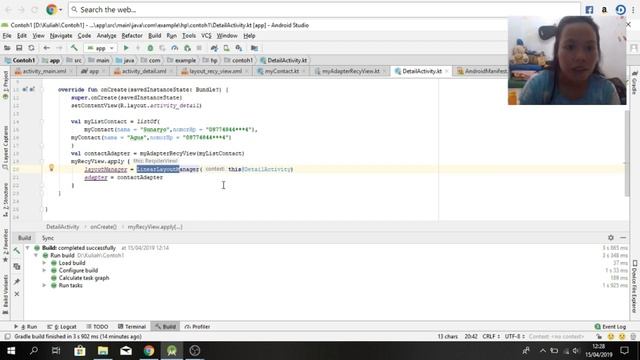Click the X icon in Build panel sidebar
Viewport: 640px width, 360px height.
point(17,294)
